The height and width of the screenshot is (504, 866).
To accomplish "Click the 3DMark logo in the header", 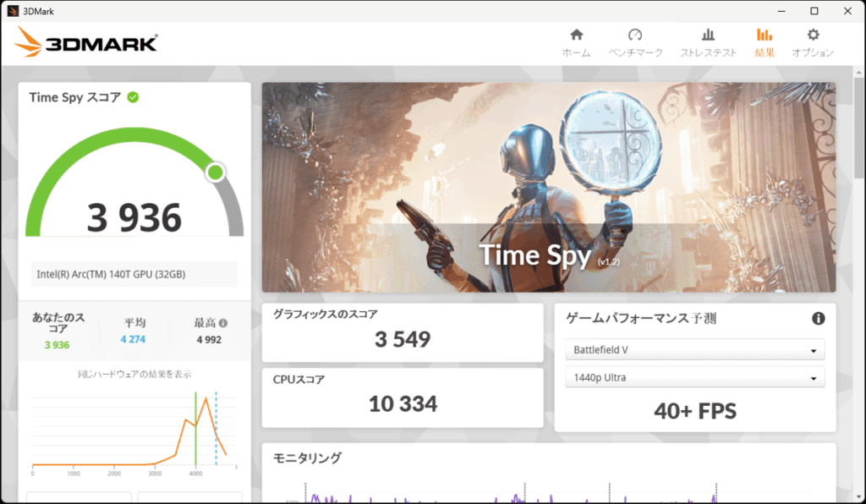I will pos(86,42).
